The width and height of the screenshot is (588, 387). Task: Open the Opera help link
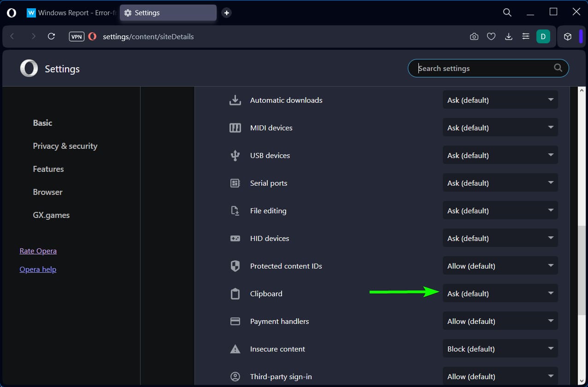click(x=38, y=270)
